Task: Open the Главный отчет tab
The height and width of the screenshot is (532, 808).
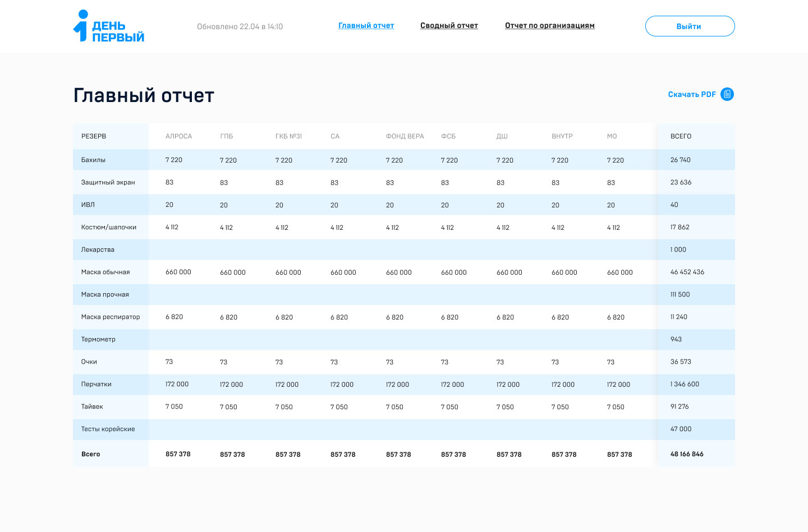Action: [366, 26]
